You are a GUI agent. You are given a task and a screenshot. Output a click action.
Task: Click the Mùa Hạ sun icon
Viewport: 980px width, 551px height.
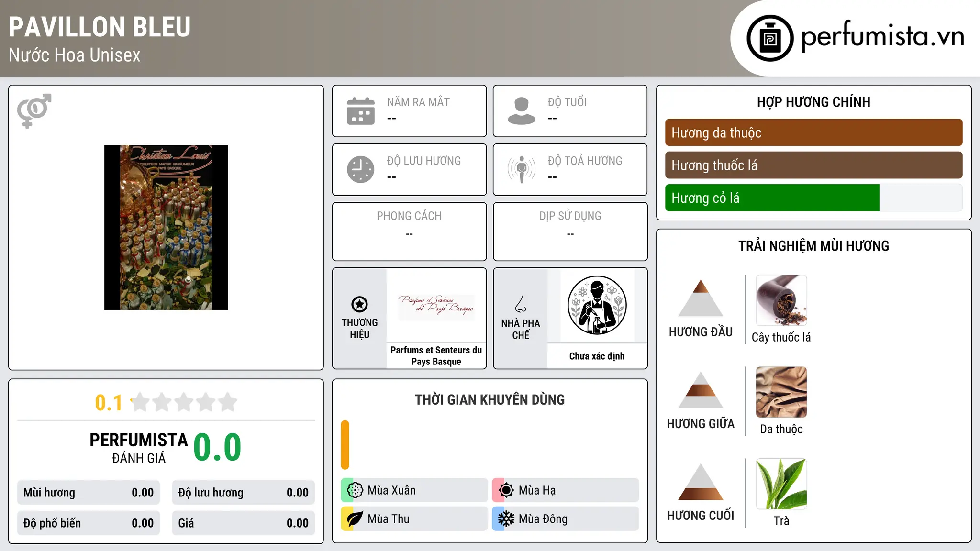[506, 490]
